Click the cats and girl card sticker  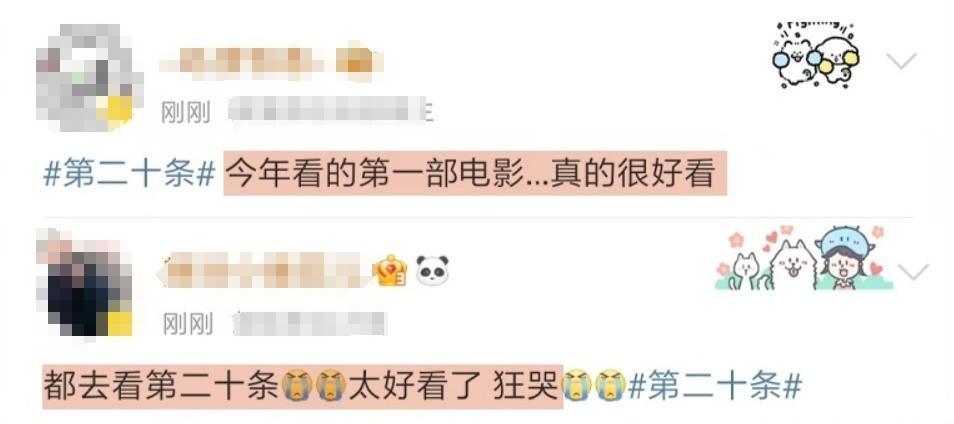point(804,258)
